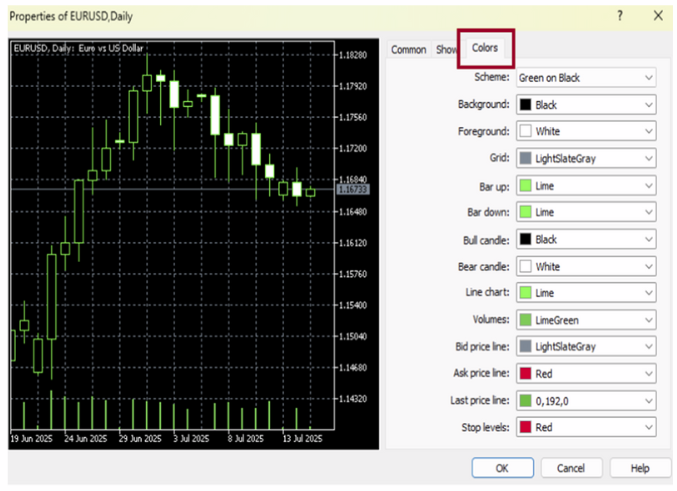677x491 pixels.
Task: Click the Ask price line red swatch
Action: click(525, 374)
